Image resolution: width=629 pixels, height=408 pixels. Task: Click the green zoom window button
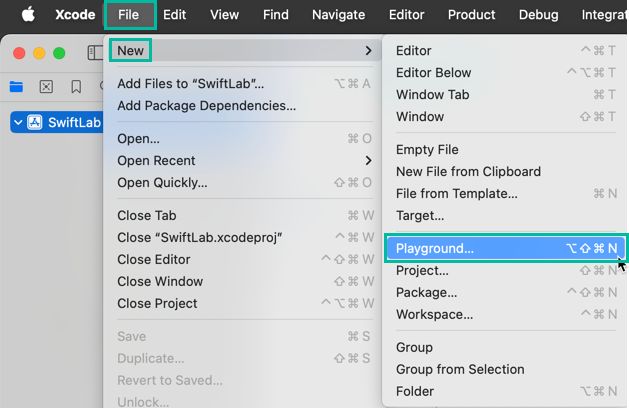pos(59,53)
